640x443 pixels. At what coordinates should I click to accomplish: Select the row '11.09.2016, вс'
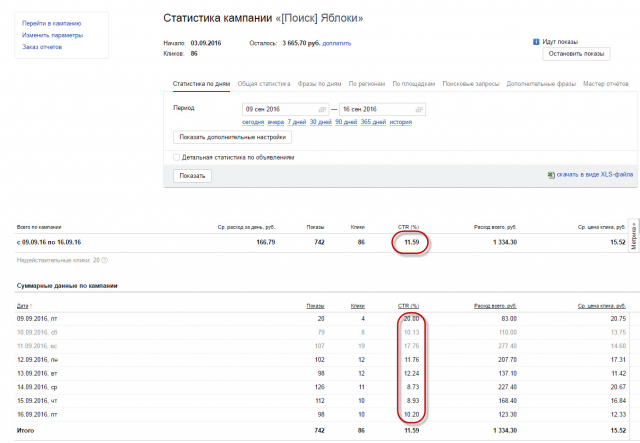(322, 346)
